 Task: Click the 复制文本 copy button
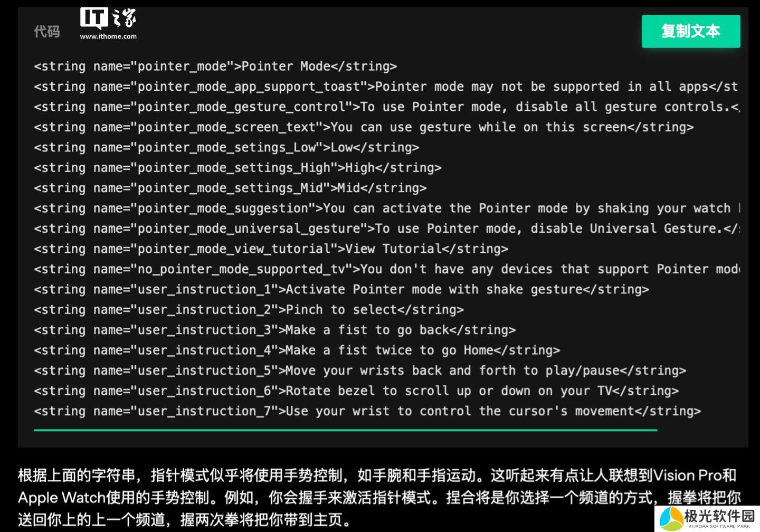pyautogui.click(x=690, y=32)
